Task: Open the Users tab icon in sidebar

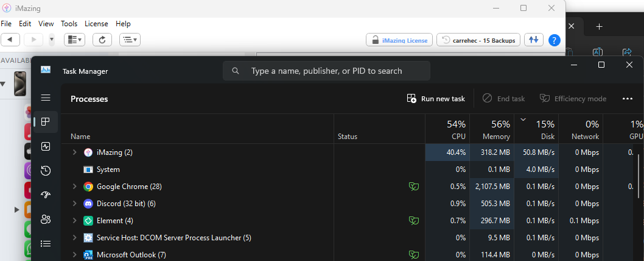Action: [46, 220]
